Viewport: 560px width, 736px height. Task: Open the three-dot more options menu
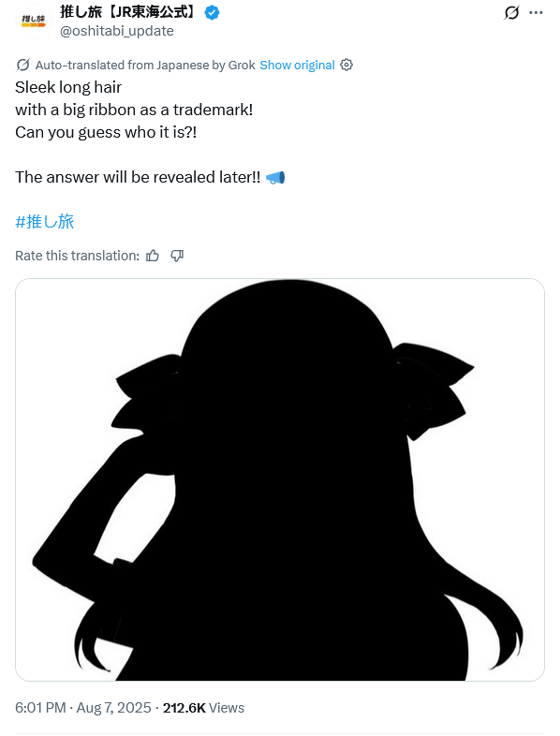[536, 13]
